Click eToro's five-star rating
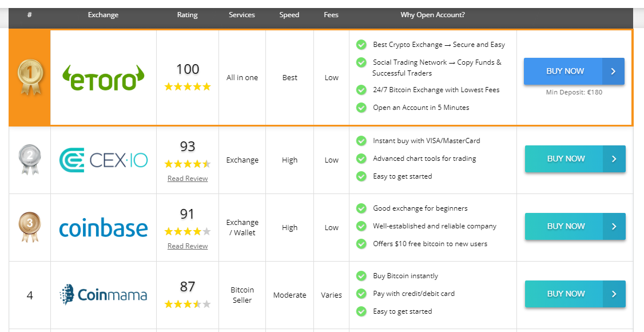 click(188, 87)
